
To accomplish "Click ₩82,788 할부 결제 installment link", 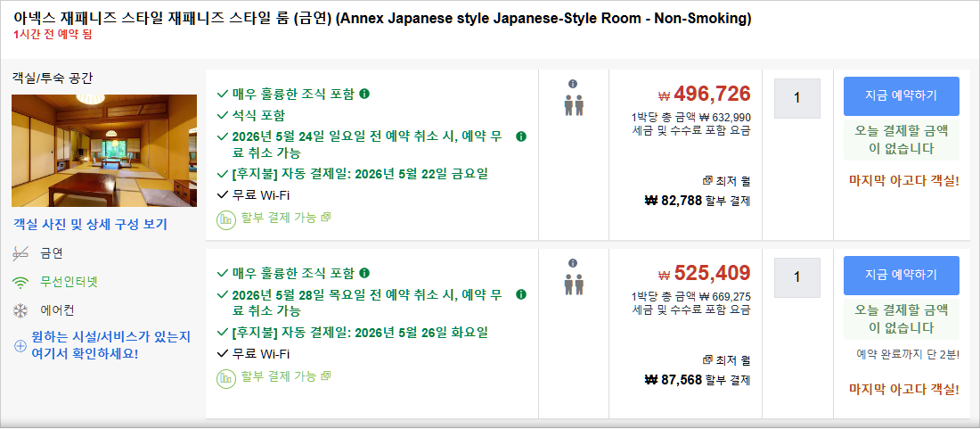I will (x=698, y=201).
